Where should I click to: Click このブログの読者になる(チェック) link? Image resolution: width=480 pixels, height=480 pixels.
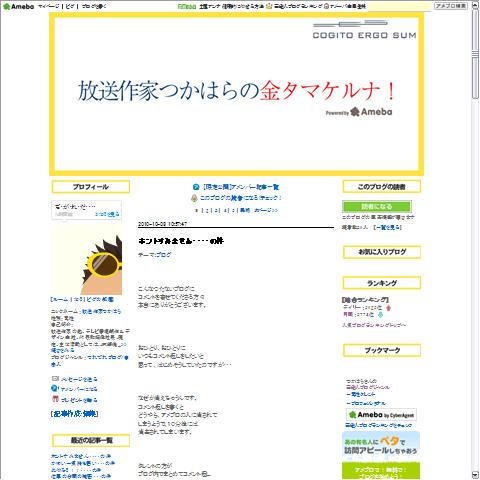(x=241, y=198)
